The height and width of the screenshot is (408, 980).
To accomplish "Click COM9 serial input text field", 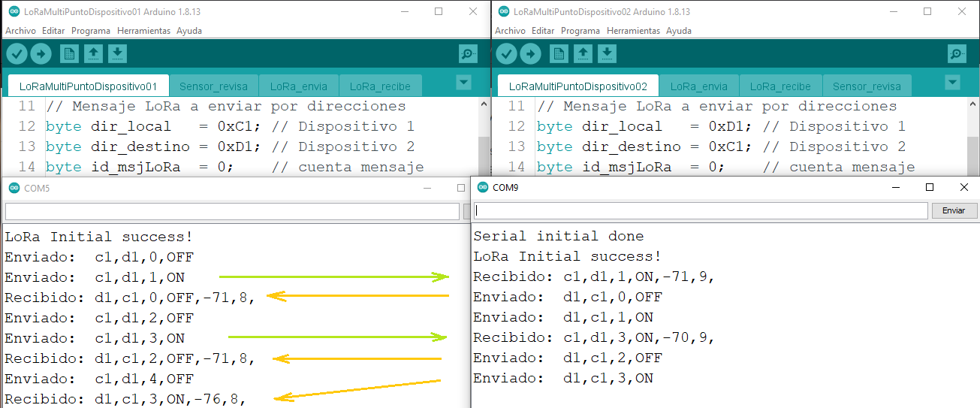I will tap(701, 210).
